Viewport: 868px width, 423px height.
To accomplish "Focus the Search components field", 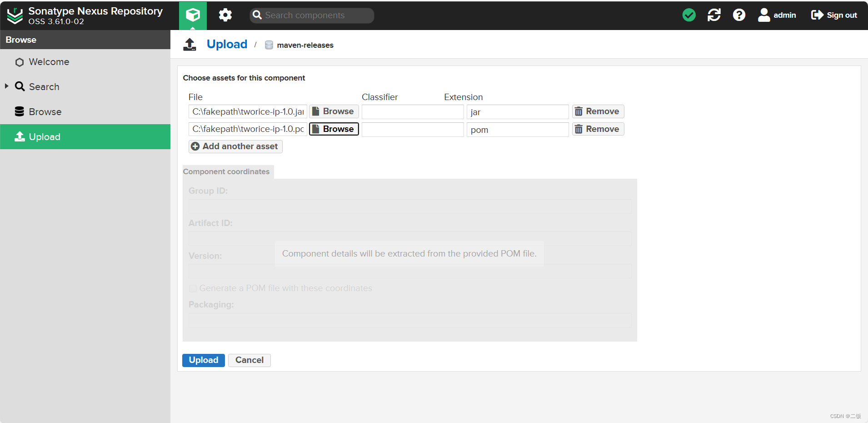I will coord(312,15).
